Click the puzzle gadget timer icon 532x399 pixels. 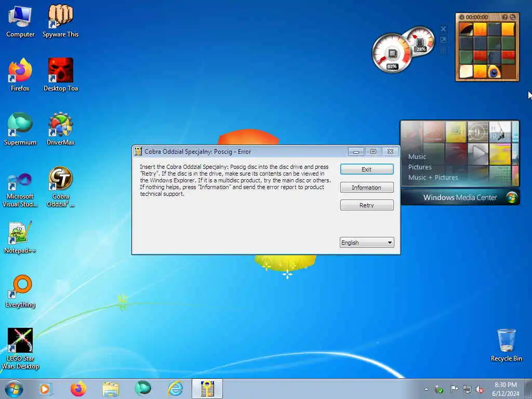(462, 17)
